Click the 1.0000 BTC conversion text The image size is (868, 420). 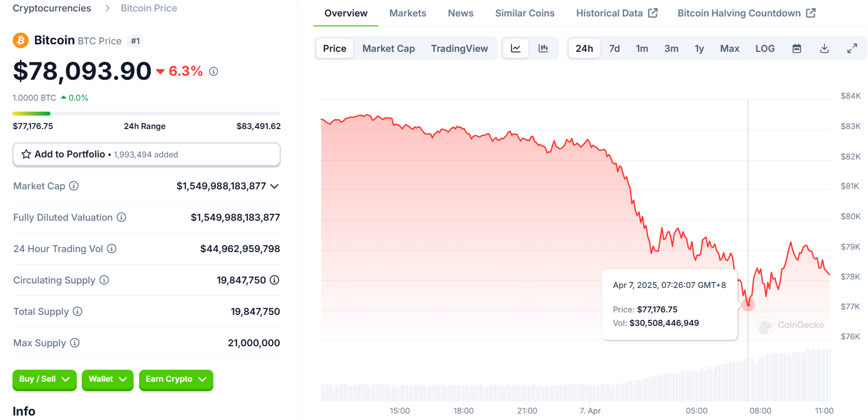click(34, 98)
